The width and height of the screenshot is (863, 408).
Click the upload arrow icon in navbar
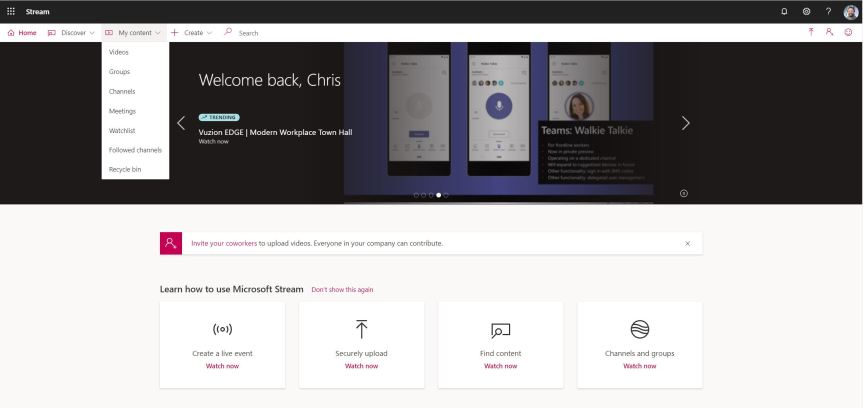[x=811, y=32]
